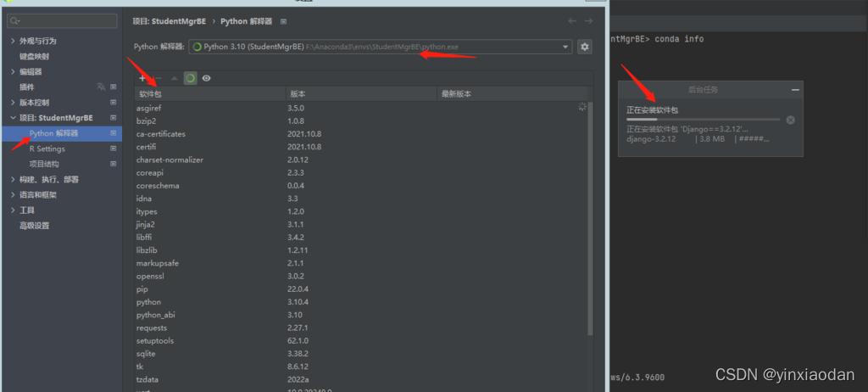Select the setuptools package row

[361, 340]
